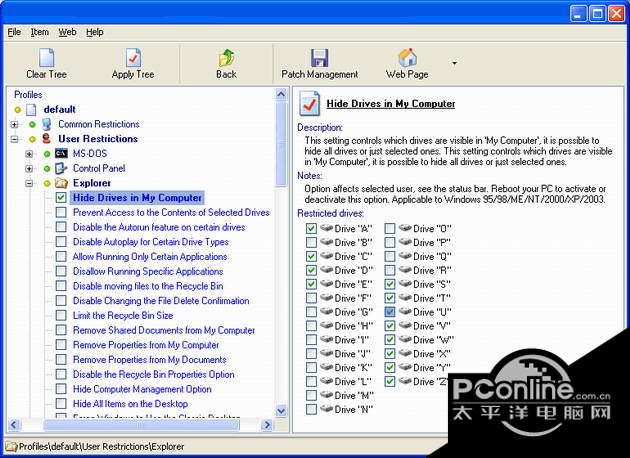The height and width of the screenshot is (458, 630).
Task: Check Prevent Access to Contents of Selected Drives
Action: point(61,212)
